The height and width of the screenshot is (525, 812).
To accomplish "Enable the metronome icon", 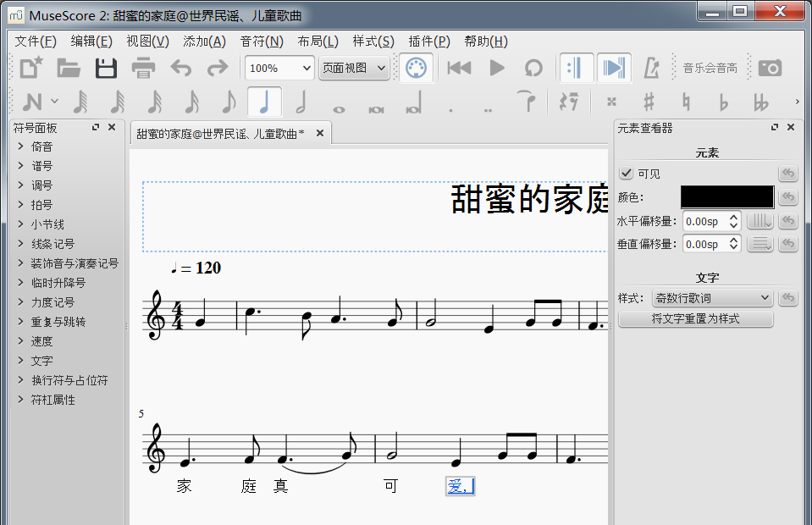I will click(x=651, y=69).
